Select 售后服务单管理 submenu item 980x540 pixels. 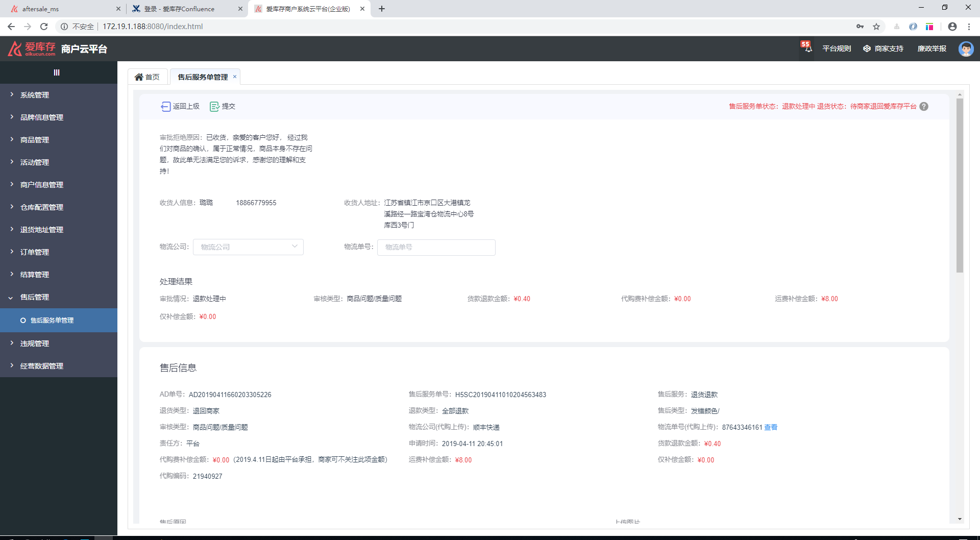59,321
